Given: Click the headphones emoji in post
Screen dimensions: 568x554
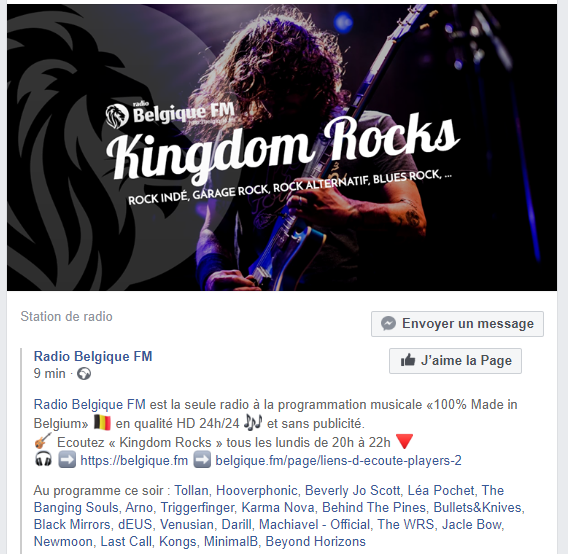Looking at the screenshot, I should tap(43, 459).
